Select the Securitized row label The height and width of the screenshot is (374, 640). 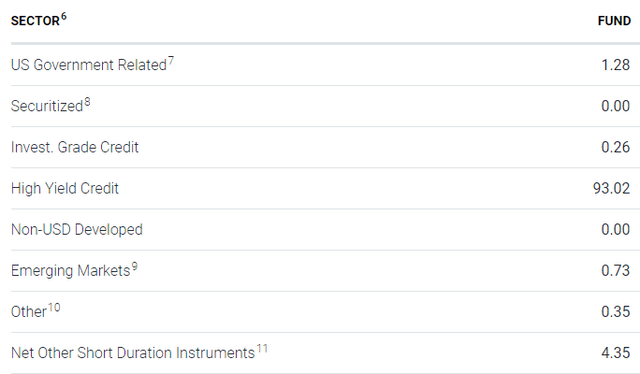point(47,106)
